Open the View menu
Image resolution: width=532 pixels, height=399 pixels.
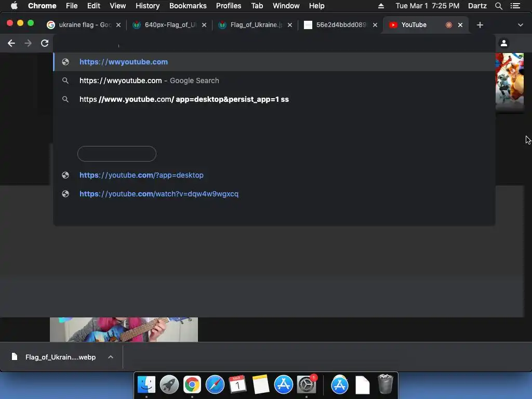[x=118, y=6]
